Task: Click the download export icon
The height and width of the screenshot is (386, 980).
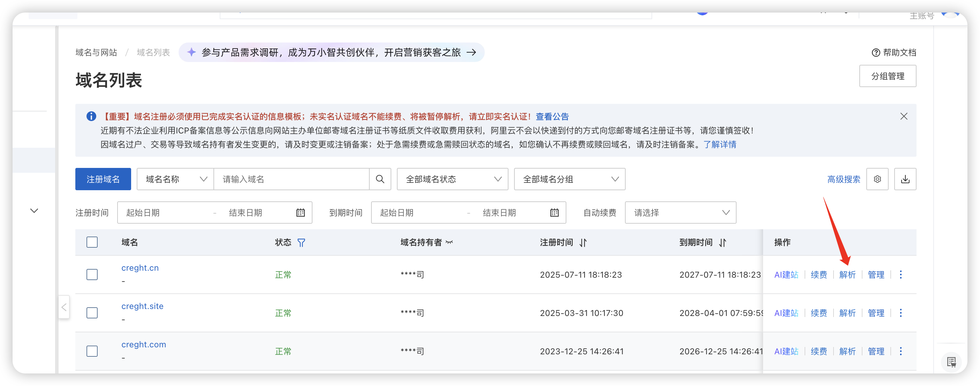Action: coord(905,179)
